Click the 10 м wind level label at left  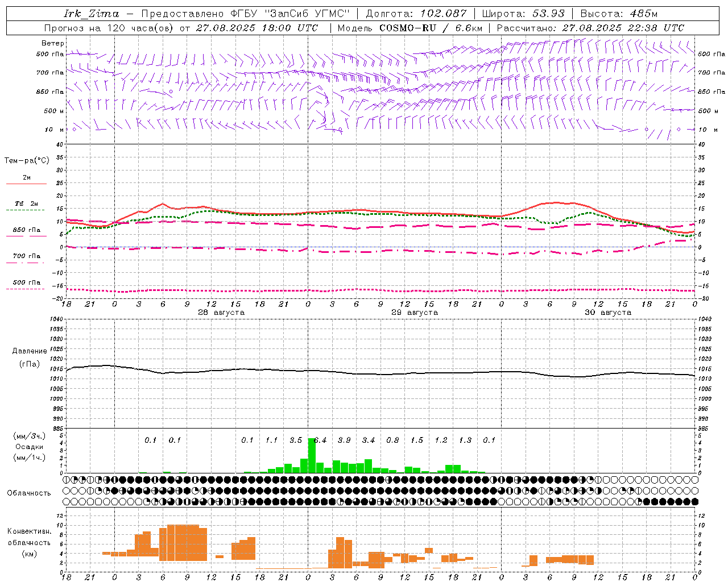pos(54,130)
